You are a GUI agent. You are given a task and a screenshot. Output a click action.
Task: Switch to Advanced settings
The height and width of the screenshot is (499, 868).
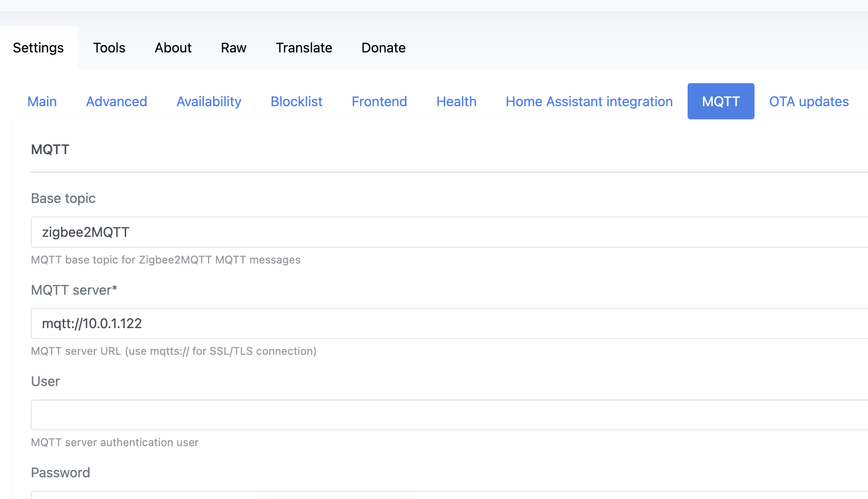pos(116,101)
